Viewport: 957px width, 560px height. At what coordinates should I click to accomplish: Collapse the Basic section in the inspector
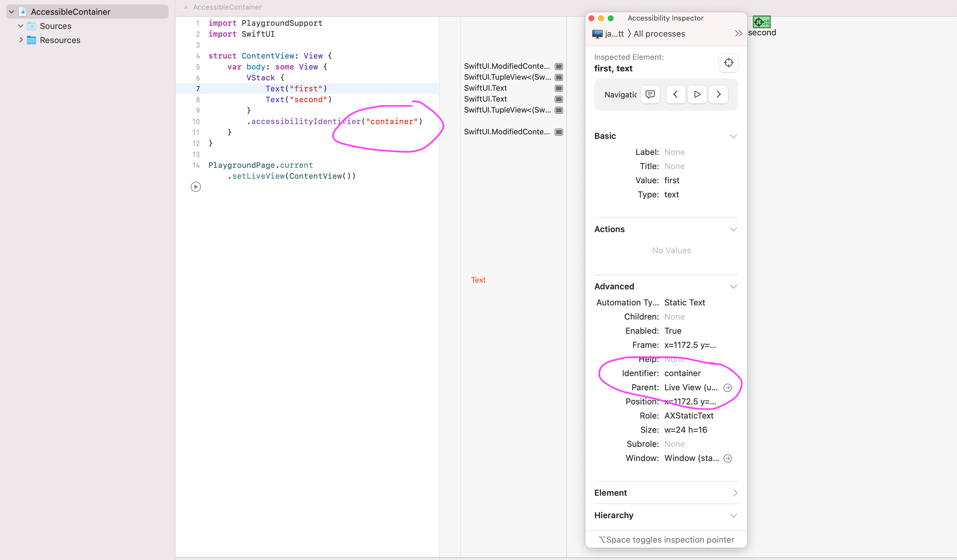(x=733, y=136)
